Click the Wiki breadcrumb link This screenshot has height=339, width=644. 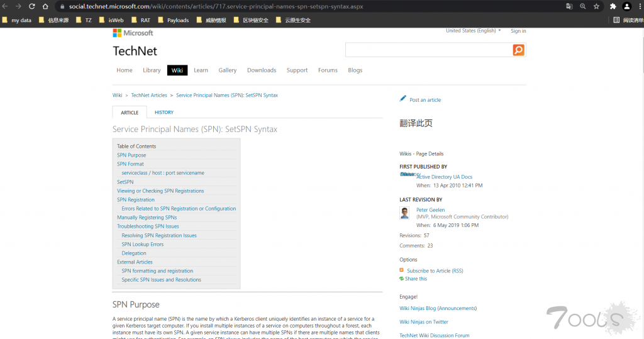118,95
